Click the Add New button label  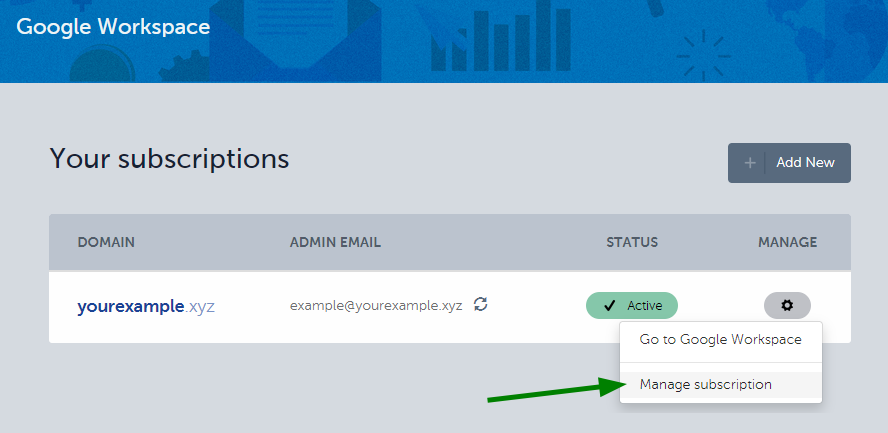[805, 163]
